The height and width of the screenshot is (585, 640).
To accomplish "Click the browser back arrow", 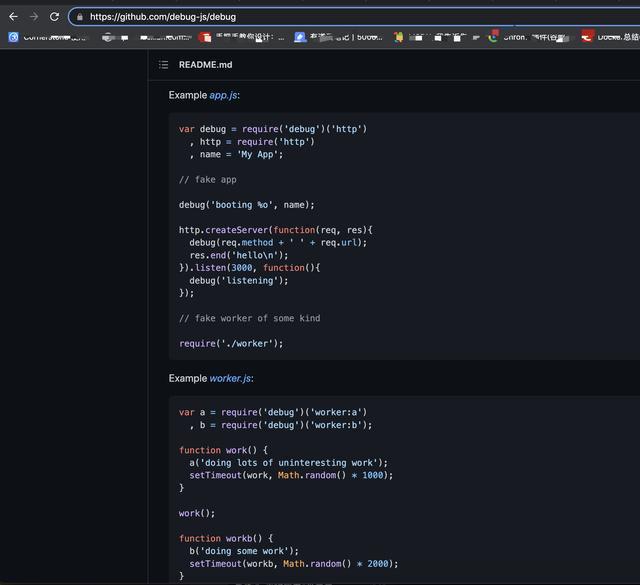I will 13,17.
